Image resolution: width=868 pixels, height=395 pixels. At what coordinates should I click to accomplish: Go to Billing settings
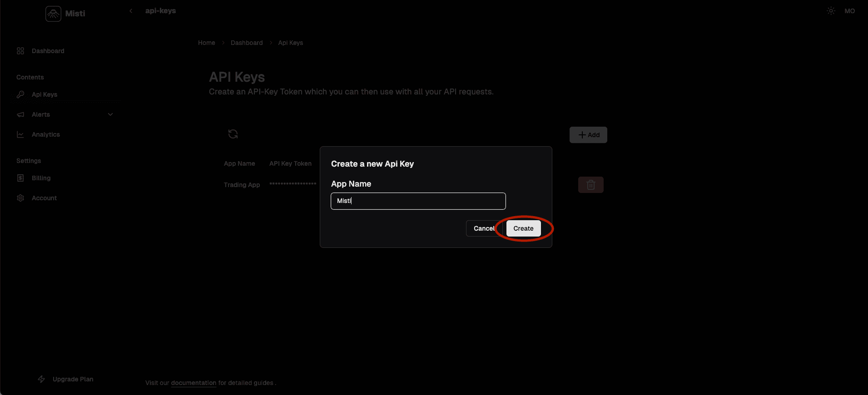tap(41, 178)
